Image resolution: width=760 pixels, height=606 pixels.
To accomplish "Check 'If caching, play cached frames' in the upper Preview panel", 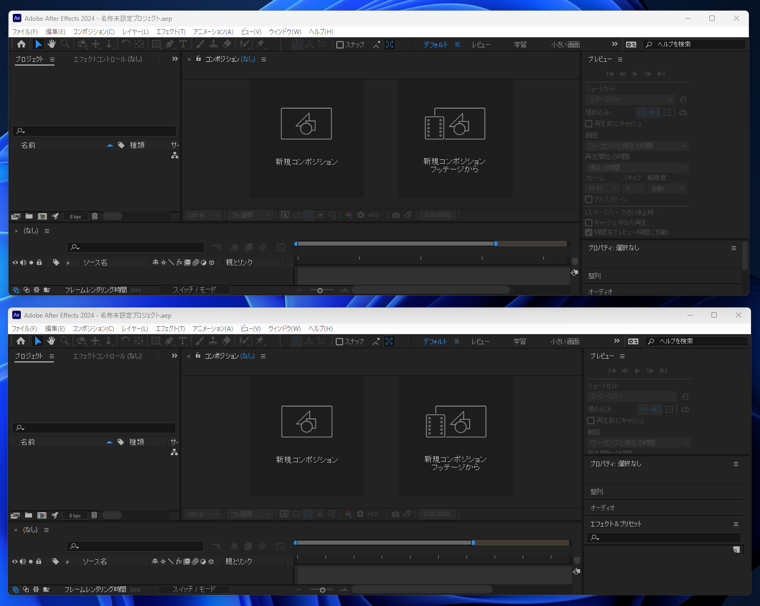I will click(x=588, y=223).
